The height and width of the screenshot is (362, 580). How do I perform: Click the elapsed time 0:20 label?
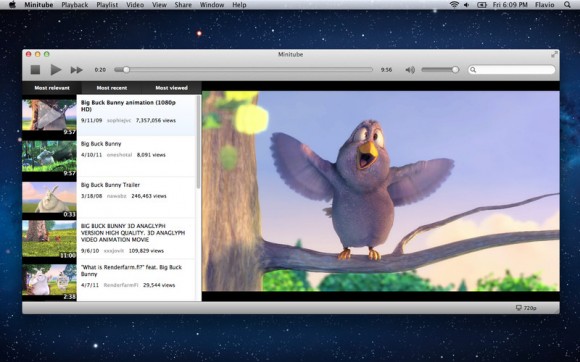(100, 70)
